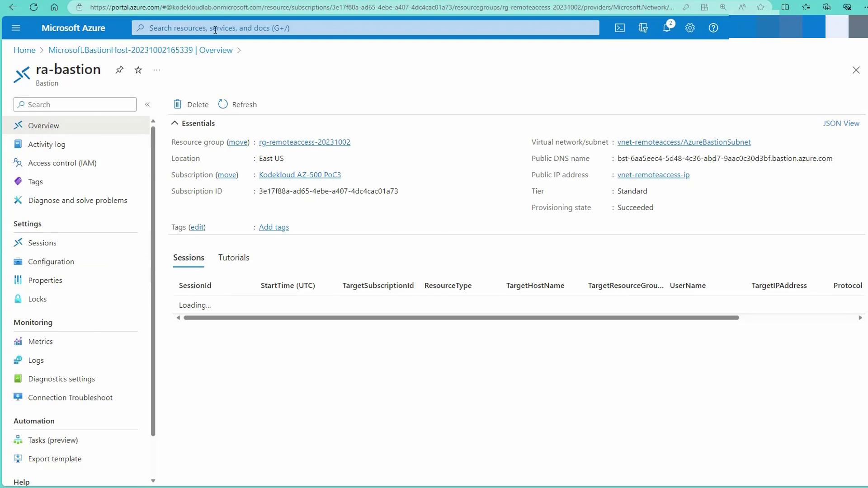Click the sessions table horizontal scrollbar
This screenshot has height=488, width=868.
click(x=461, y=318)
